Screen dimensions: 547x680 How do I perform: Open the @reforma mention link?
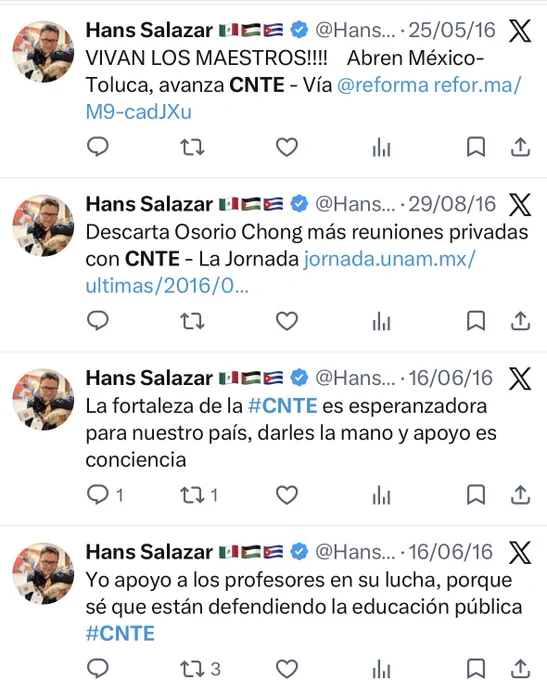(383, 85)
